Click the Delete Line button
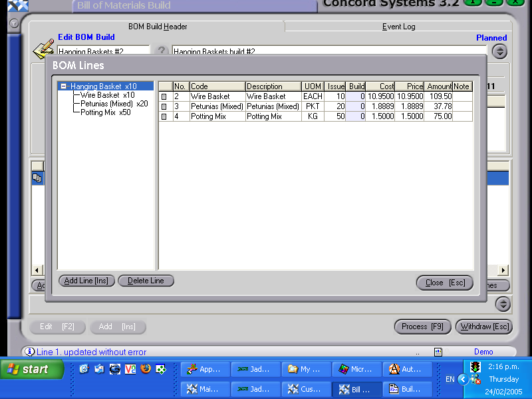Viewport: 532px width, 399px height. point(146,281)
